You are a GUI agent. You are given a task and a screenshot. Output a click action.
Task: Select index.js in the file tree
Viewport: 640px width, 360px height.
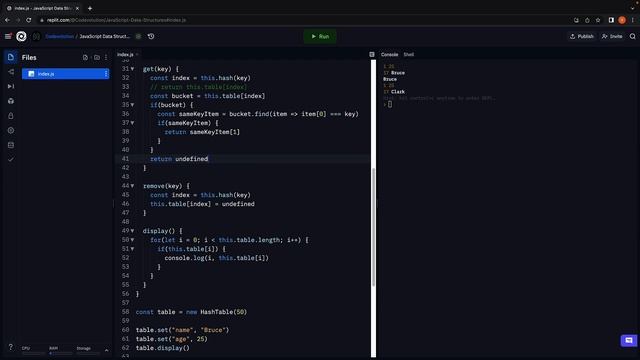click(65, 74)
